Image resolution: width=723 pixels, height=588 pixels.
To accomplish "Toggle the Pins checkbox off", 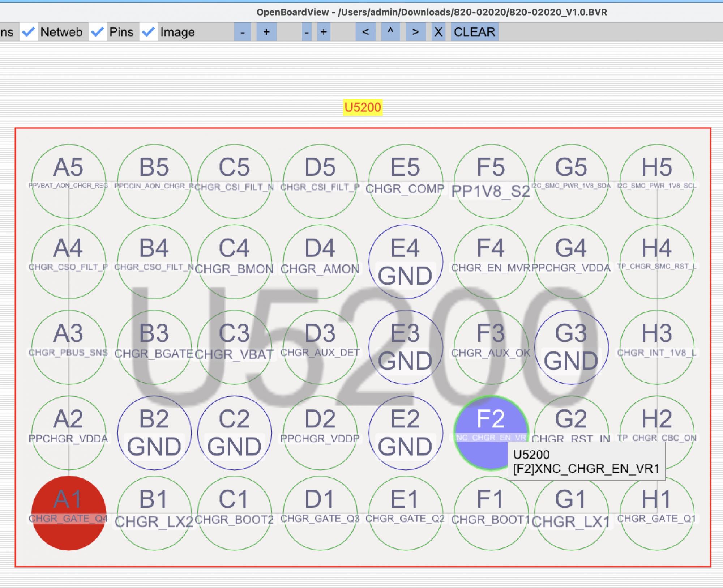I will (x=97, y=32).
